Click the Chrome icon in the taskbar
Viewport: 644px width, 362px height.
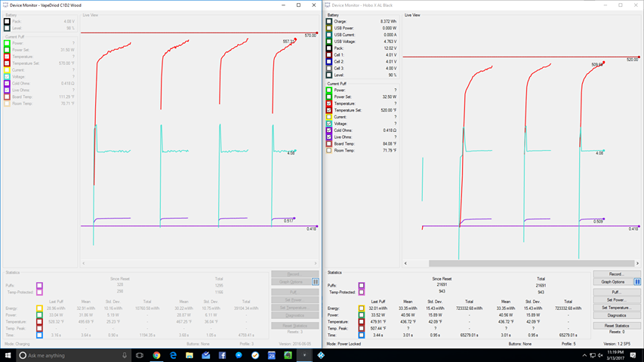156,354
